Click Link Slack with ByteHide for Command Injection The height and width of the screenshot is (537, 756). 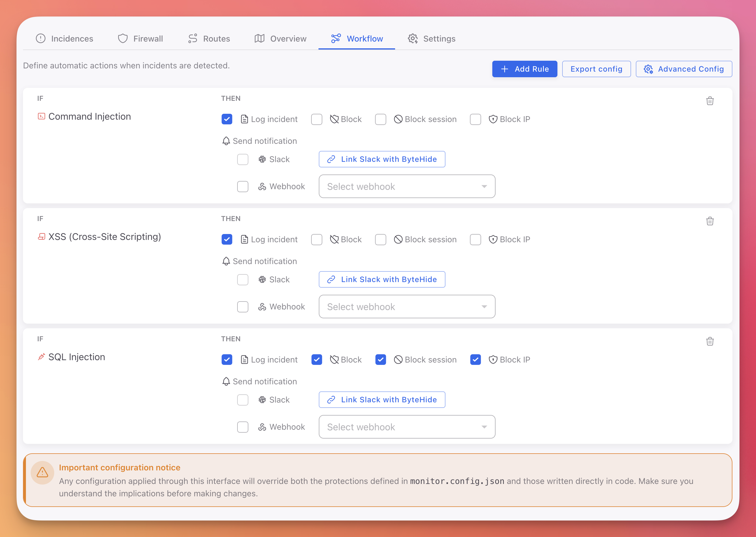382,159
